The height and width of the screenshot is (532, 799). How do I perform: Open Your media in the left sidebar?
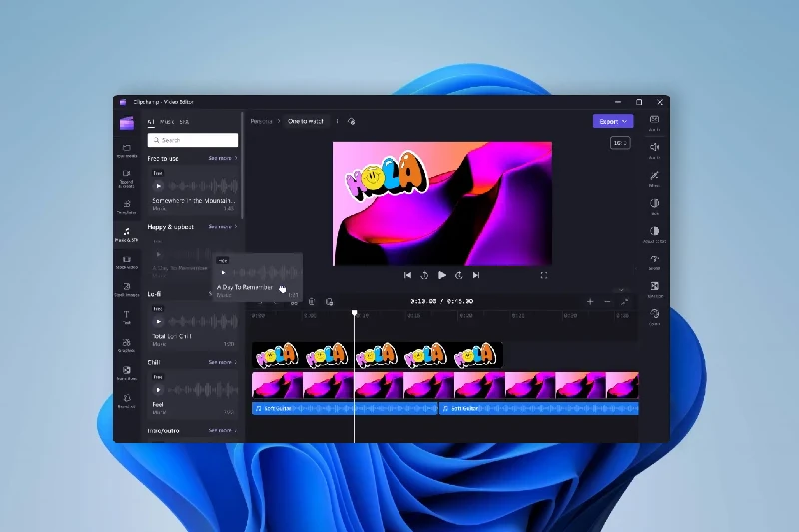coord(127,151)
